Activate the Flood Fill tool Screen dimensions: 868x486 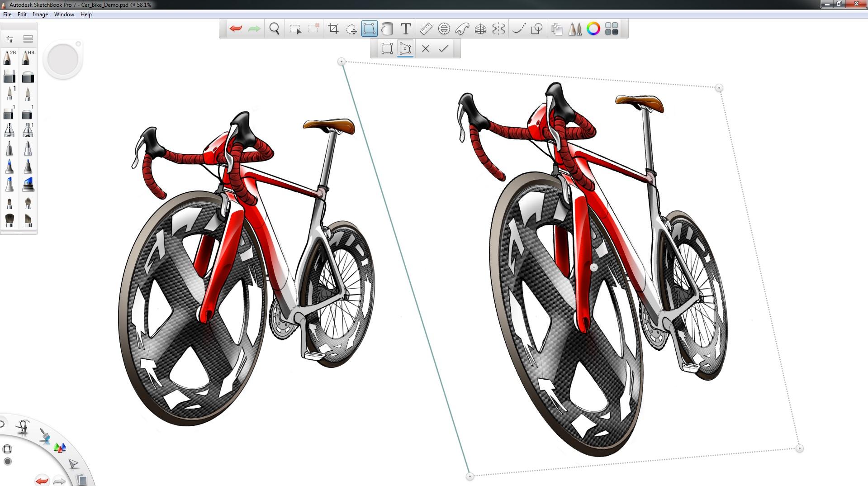[387, 29]
